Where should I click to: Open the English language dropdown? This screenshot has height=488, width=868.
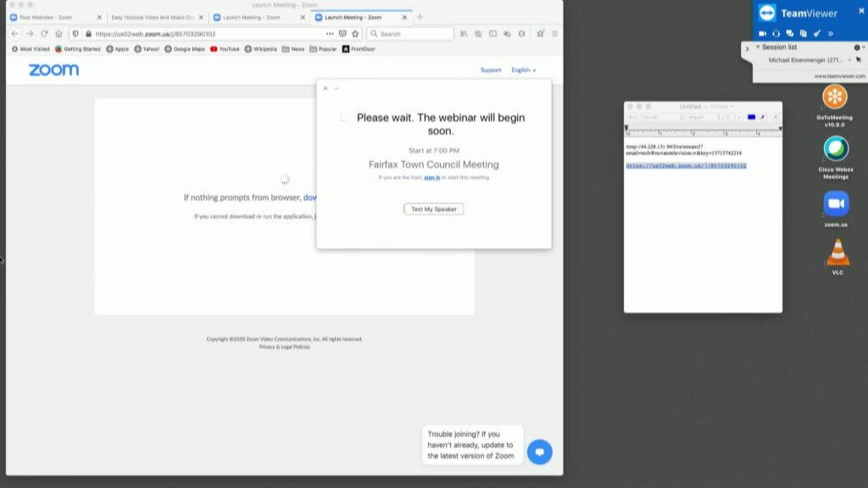[x=523, y=70]
